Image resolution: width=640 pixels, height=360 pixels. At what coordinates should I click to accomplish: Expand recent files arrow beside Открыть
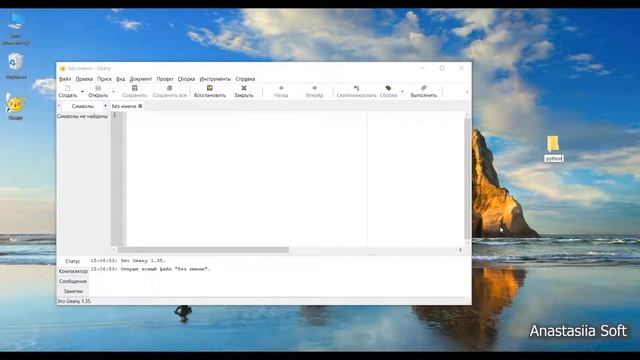coord(113,91)
